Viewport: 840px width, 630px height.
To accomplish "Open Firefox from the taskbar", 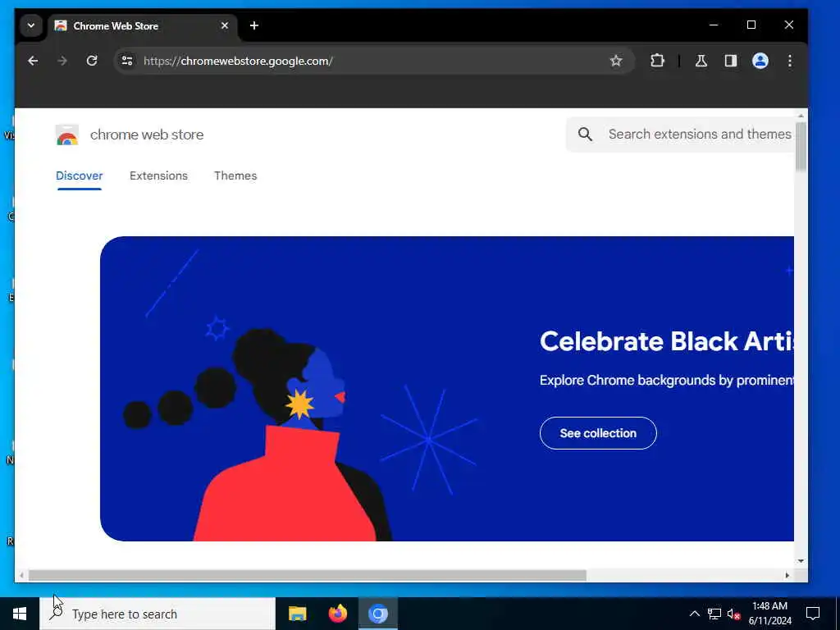I will click(337, 614).
